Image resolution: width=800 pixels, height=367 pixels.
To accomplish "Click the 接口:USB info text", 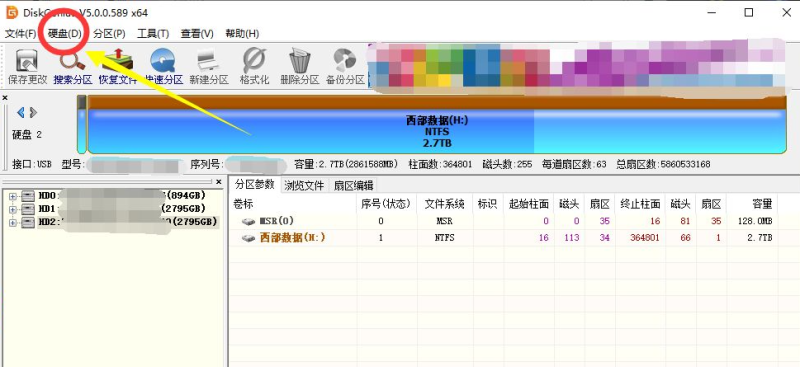I will point(32,164).
